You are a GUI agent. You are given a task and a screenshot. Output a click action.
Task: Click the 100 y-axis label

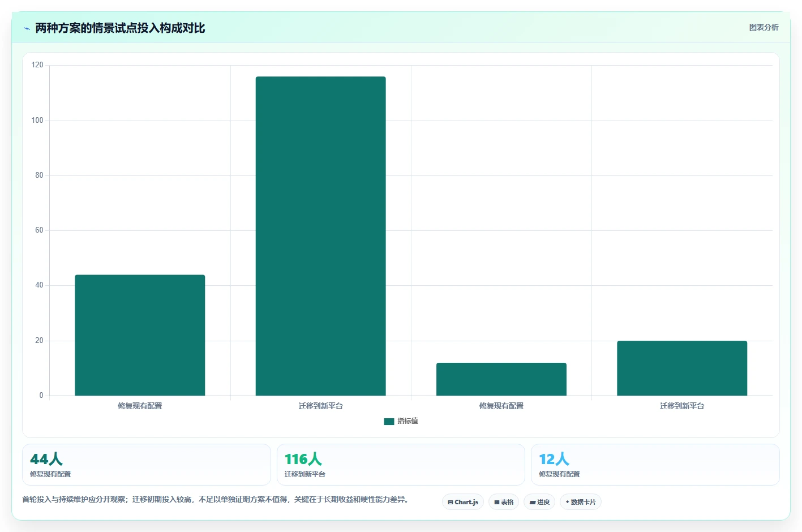(37, 120)
